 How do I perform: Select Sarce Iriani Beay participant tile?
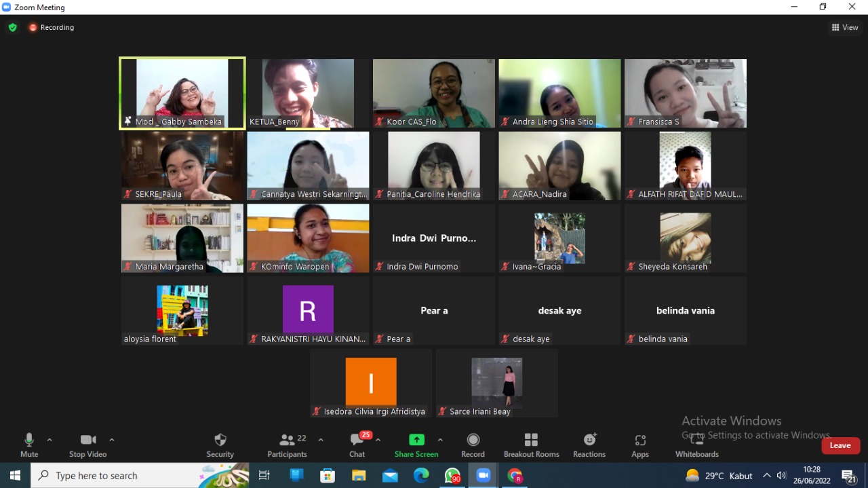(x=497, y=383)
